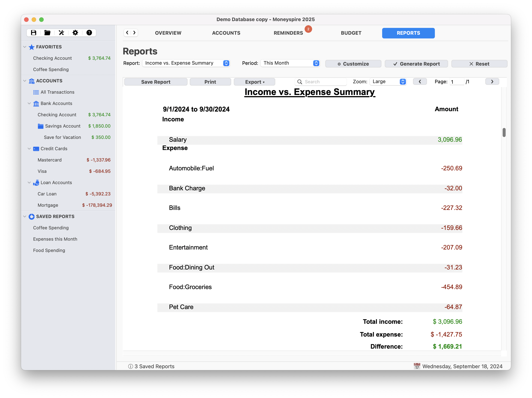Select Checking Account under Bank Accounts
Screen dimensions: 532x398
pos(68,115)
